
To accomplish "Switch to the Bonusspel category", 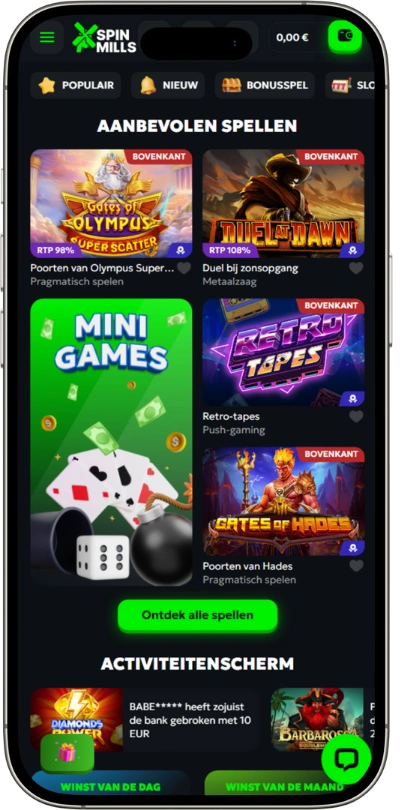I will tap(265, 85).
